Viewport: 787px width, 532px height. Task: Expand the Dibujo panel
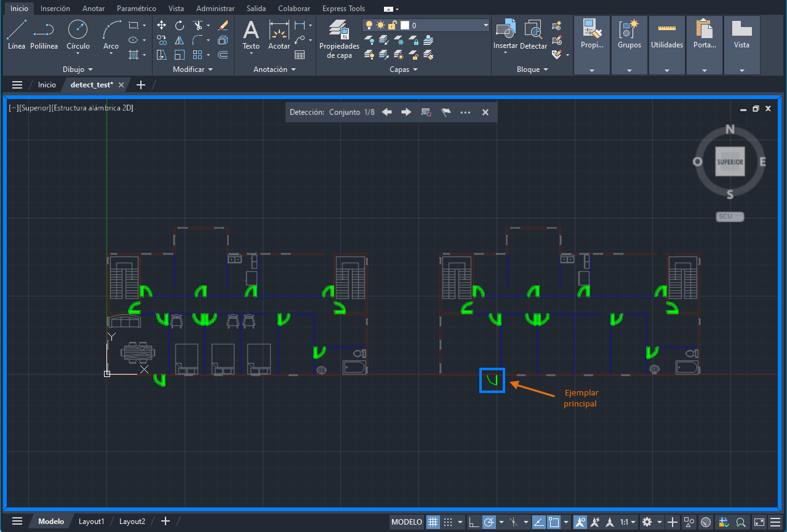(78, 69)
